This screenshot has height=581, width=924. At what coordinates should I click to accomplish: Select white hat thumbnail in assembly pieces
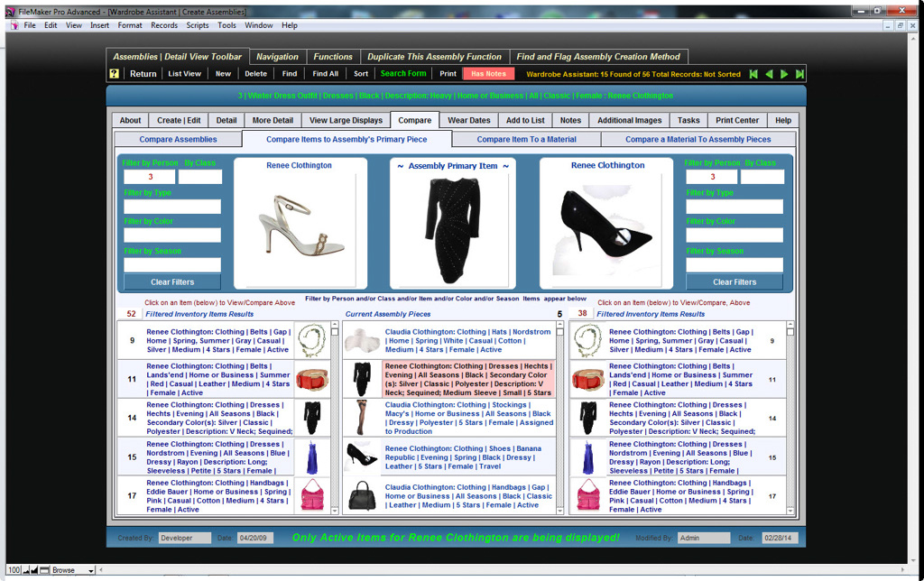point(363,341)
